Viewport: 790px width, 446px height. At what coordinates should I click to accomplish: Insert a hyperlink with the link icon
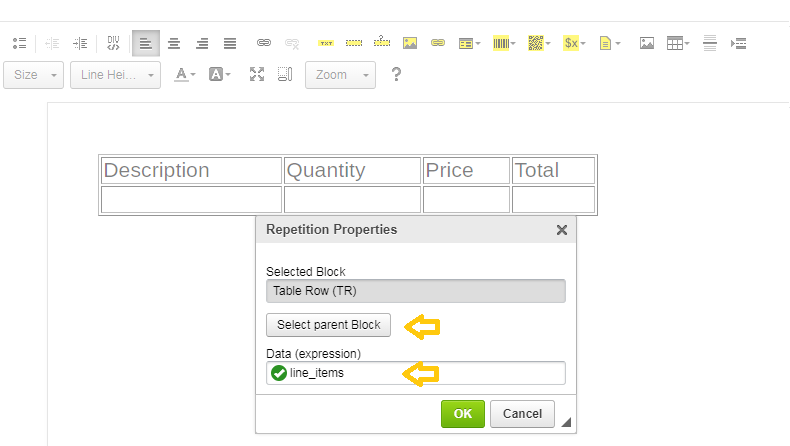point(264,43)
